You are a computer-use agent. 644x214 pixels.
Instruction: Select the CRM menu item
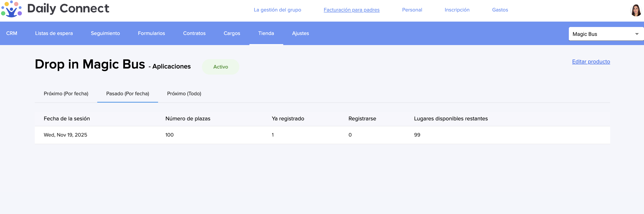click(12, 33)
